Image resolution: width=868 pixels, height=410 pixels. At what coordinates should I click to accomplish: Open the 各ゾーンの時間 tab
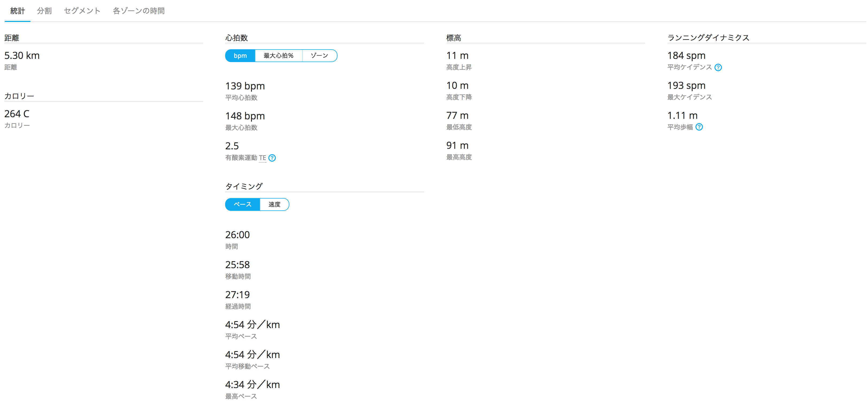(x=139, y=11)
